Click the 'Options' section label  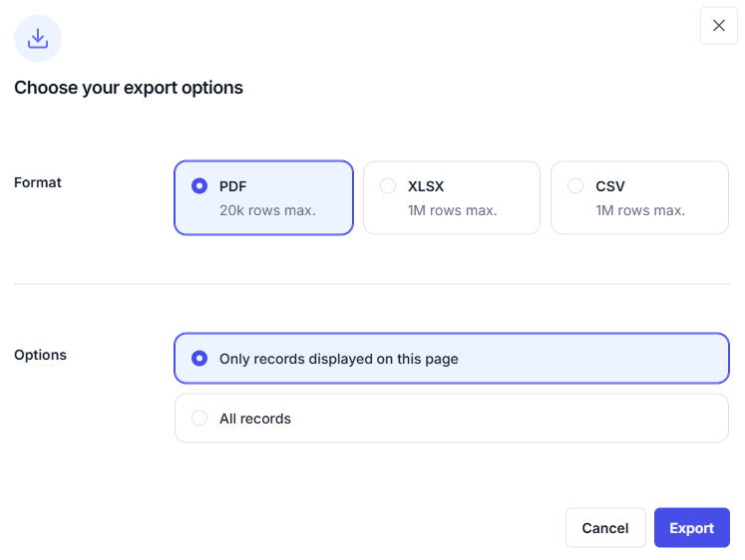coord(40,355)
